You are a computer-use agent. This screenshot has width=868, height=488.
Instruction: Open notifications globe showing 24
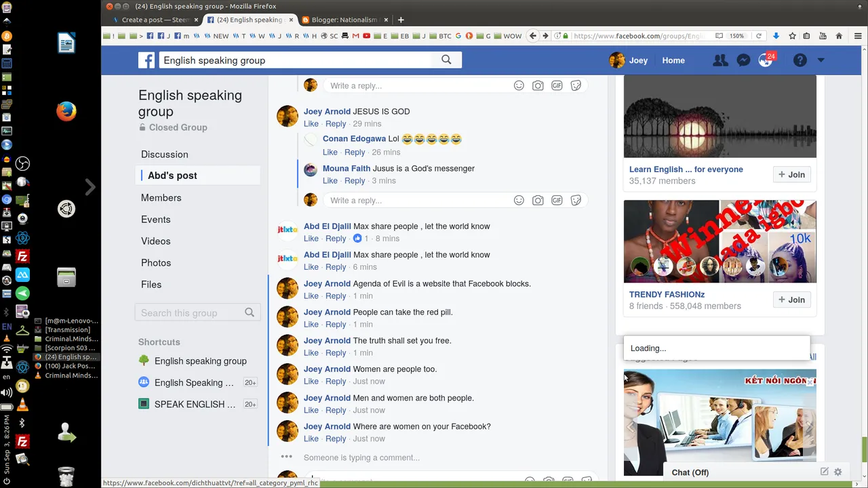click(x=766, y=60)
